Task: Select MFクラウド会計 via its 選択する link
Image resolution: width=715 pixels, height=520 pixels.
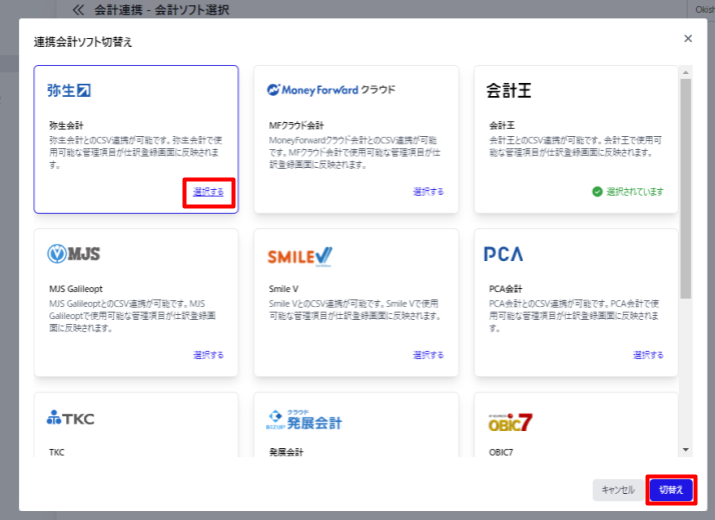Action: [428, 192]
